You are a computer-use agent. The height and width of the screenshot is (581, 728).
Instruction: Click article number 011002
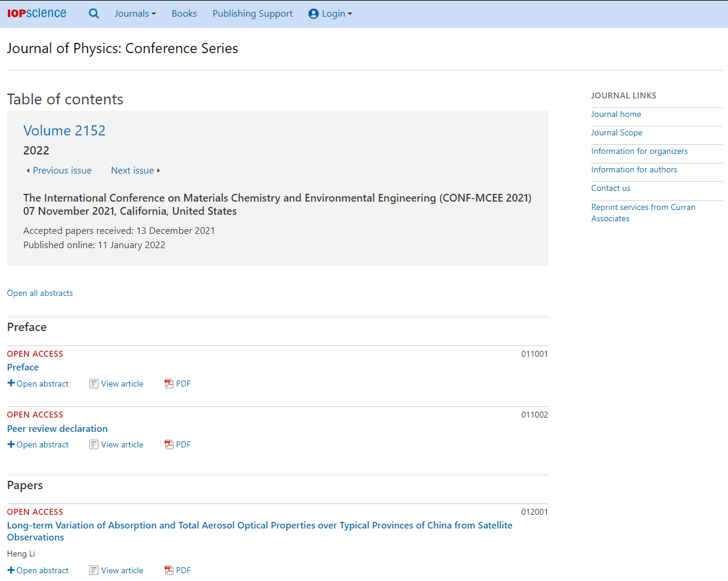click(534, 415)
